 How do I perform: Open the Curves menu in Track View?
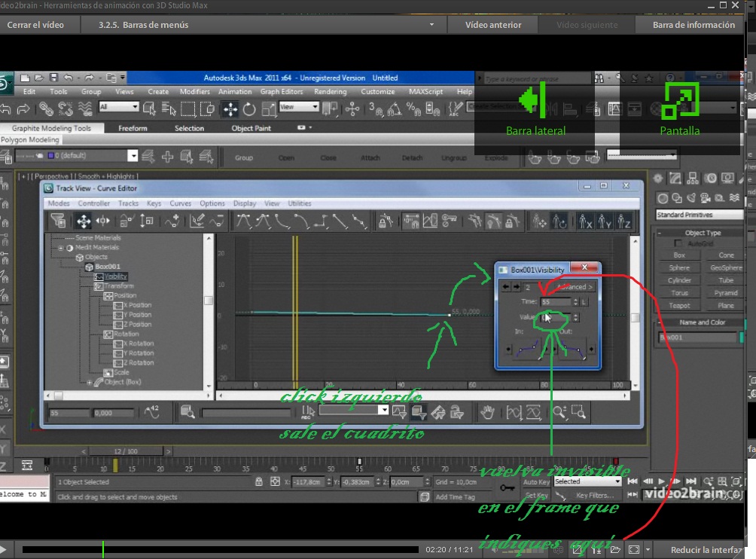point(180,203)
